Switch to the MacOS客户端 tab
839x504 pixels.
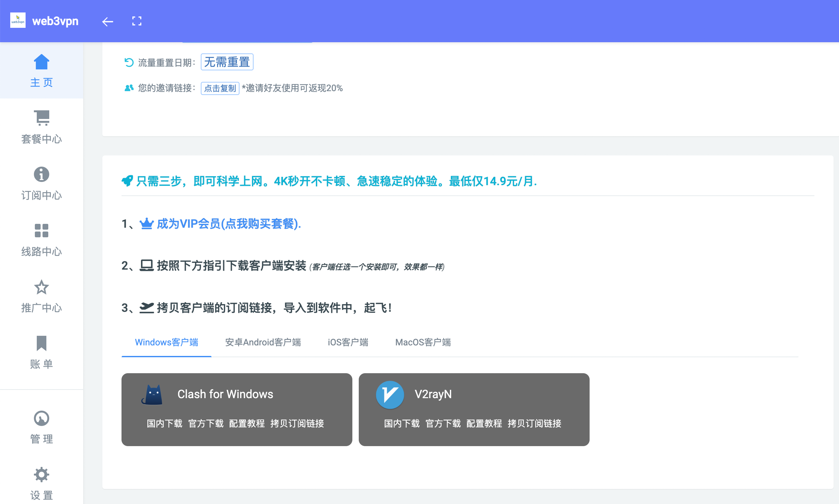tap(423, 342)
